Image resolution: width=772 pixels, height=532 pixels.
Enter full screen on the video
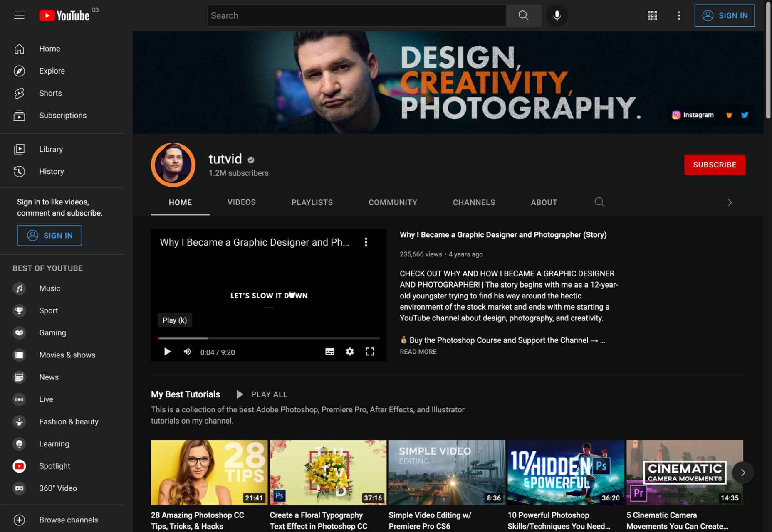coord(370,352)
